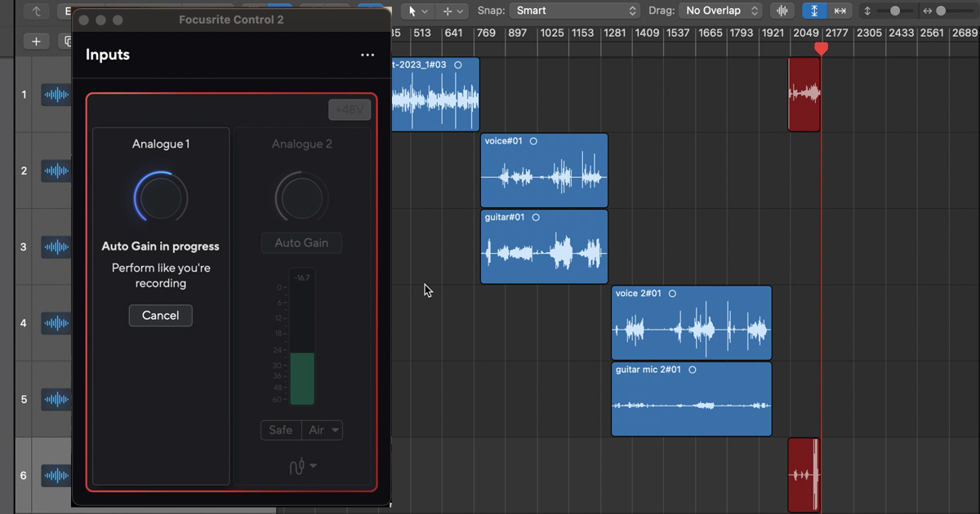Viewport: 980px width, 514px height.
Task: Select the track 6 audio waveform icon
Action: 56,476
